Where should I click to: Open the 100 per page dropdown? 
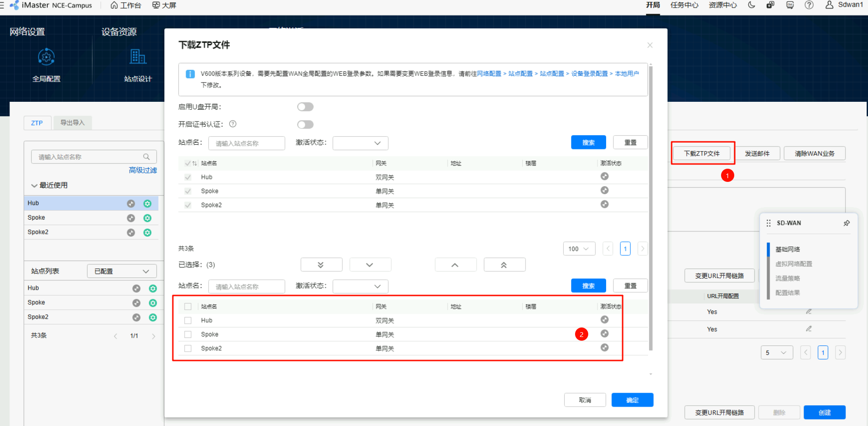point(579,249)
